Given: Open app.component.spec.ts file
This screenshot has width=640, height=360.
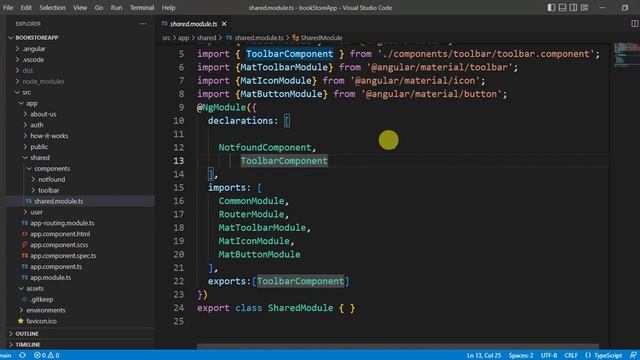Looking at the screenshot, I should click(63, 256).
